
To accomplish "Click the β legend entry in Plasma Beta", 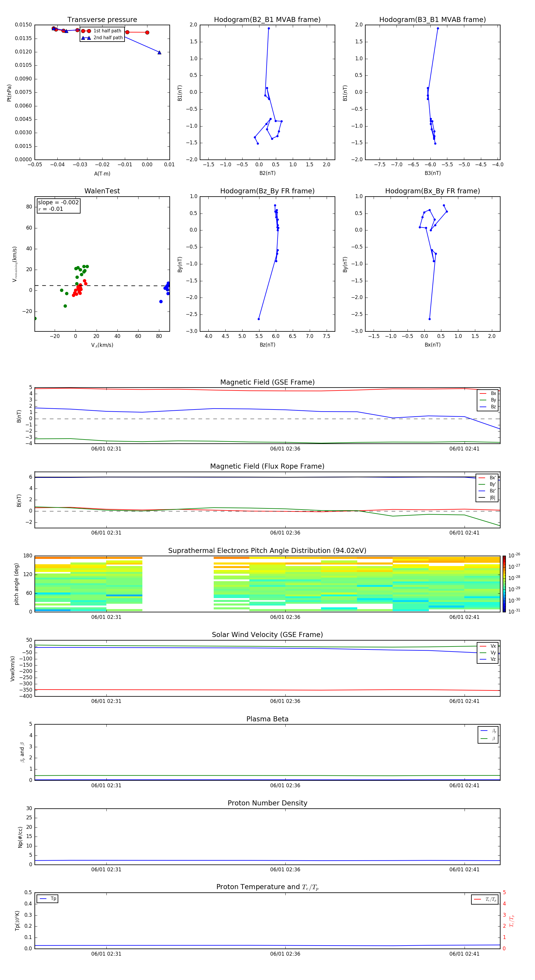I will pyautogui.click(x=488, y=739).
